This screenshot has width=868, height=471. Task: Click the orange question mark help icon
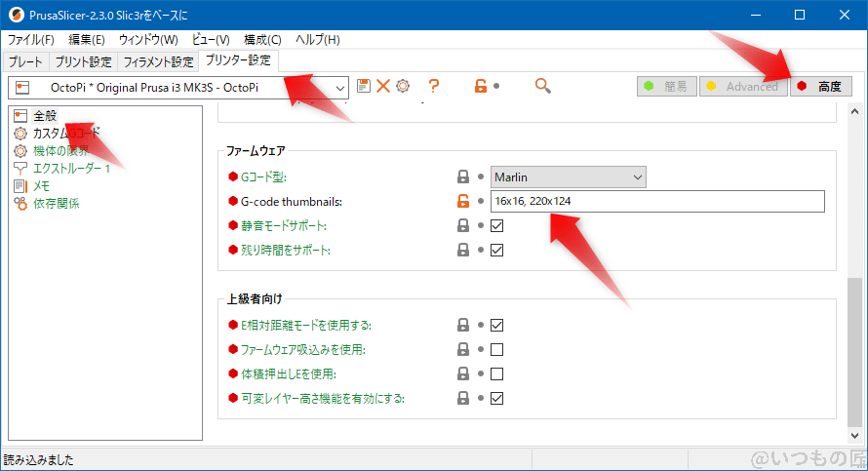coord(434,87)
